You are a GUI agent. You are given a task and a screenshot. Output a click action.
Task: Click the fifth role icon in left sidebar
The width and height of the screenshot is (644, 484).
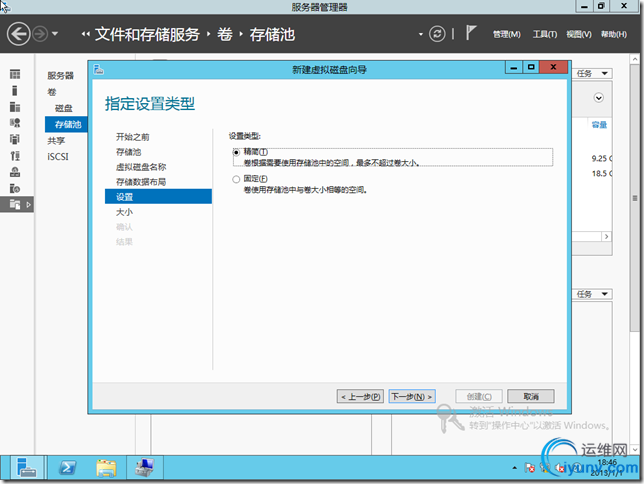click(15, 139)
